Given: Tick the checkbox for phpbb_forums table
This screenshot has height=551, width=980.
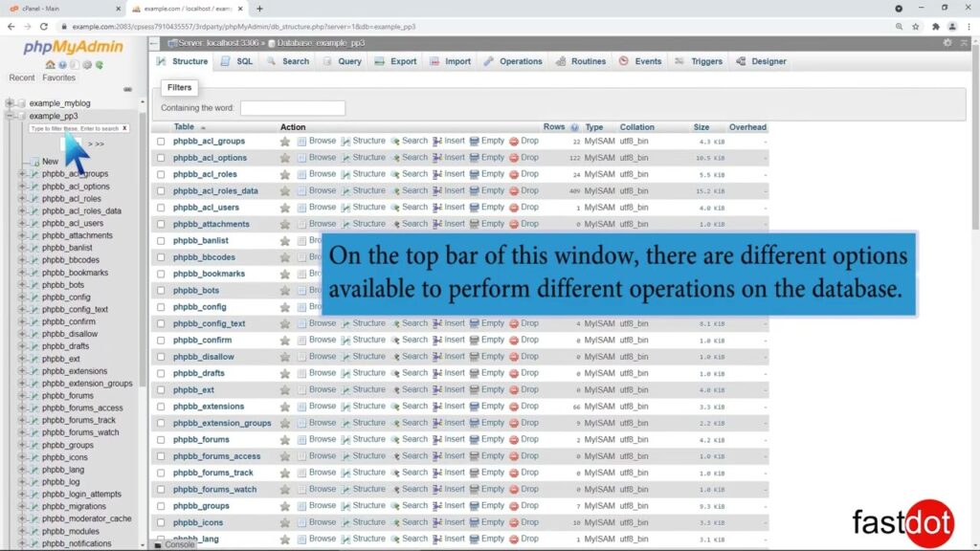Looking at the screenshot, I should click(161, 440).
